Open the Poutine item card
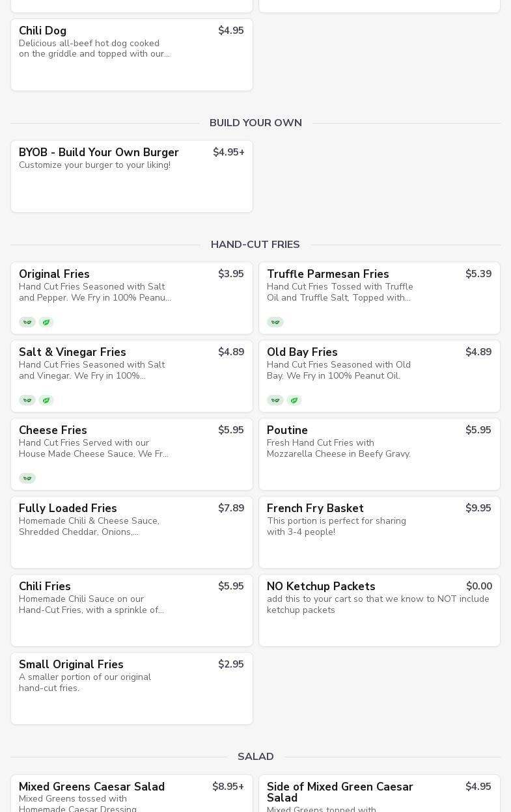Screen dimensions: 511x812 click(x=380, y=454)
